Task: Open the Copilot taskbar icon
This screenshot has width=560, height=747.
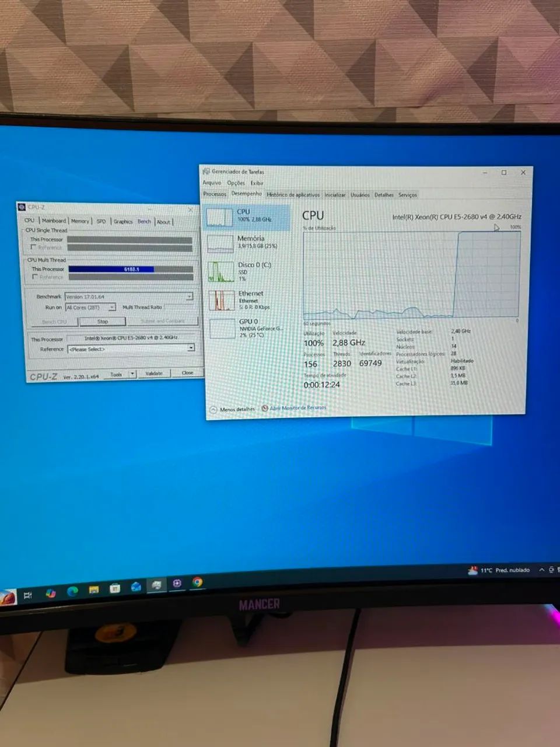Action: point(51,593)
